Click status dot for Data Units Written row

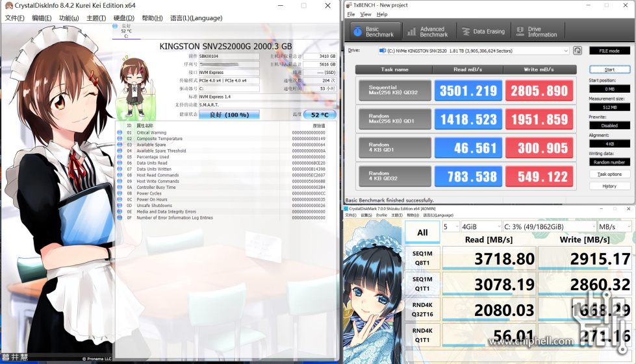[x=120, y=169]
